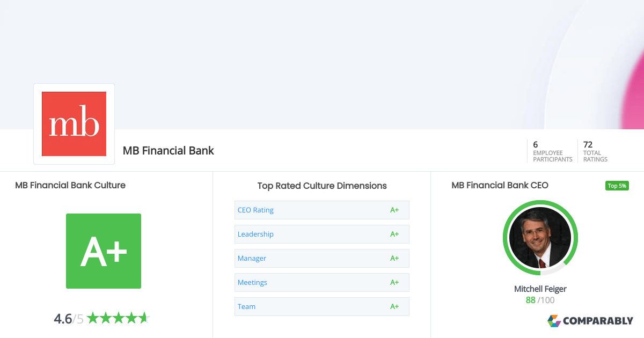Click the MB Financial Bank company name
The image size is (644, 338).
tap(169, 151)
